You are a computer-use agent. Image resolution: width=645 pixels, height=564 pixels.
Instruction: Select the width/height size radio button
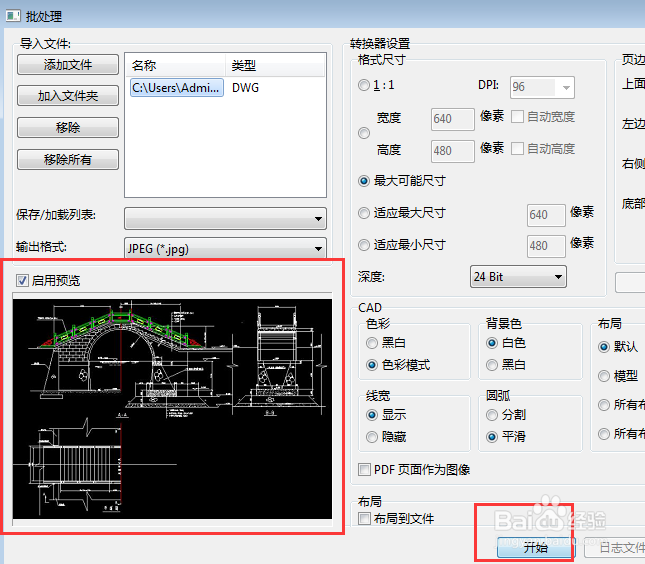click(x=364, y=133)
